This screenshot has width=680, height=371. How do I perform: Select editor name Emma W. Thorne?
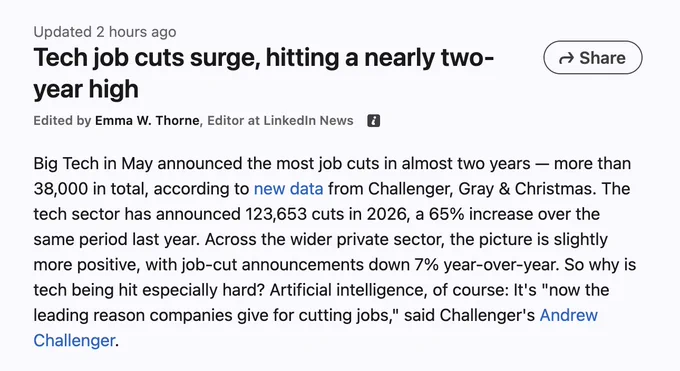pyautogui.click(x=147, y=121)
